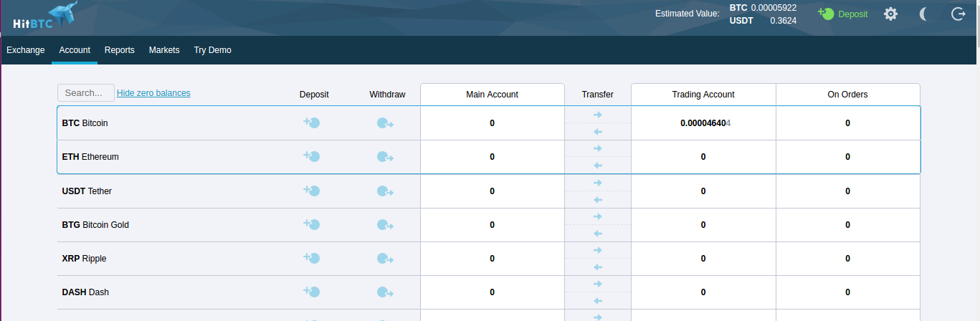Click BTC trading balance 0.000046404
The image size is (980, 321).
(x=705, y=123)
